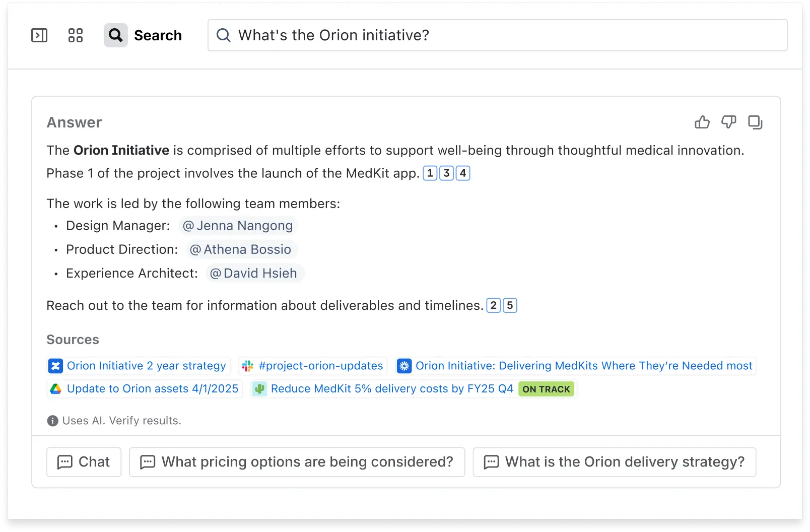The height and width of the screenshot is (532, 810).
Task: Open Reduce MedKit 5% delivery costs goal
Action: [392, 389]
